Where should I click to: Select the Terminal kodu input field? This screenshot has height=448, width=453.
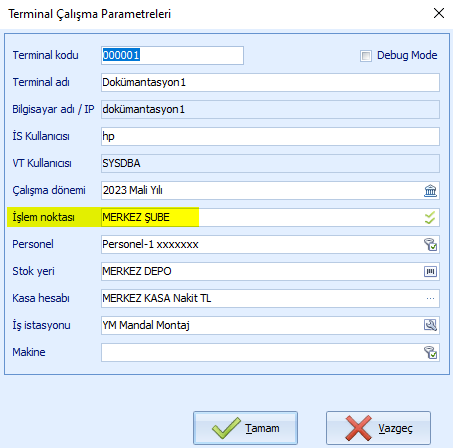tap(172, 55)
